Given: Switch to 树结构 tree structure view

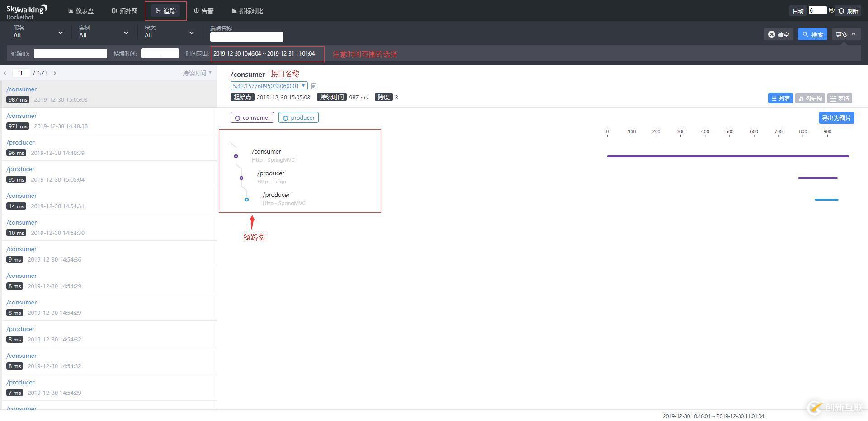Looking at the screenshot, I should [810, 98].
